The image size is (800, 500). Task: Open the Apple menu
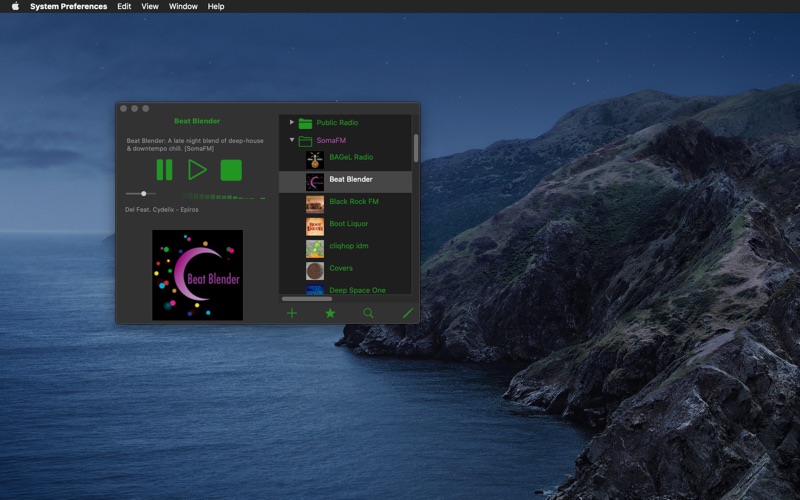pyautogui.click(x=15, y=6)
